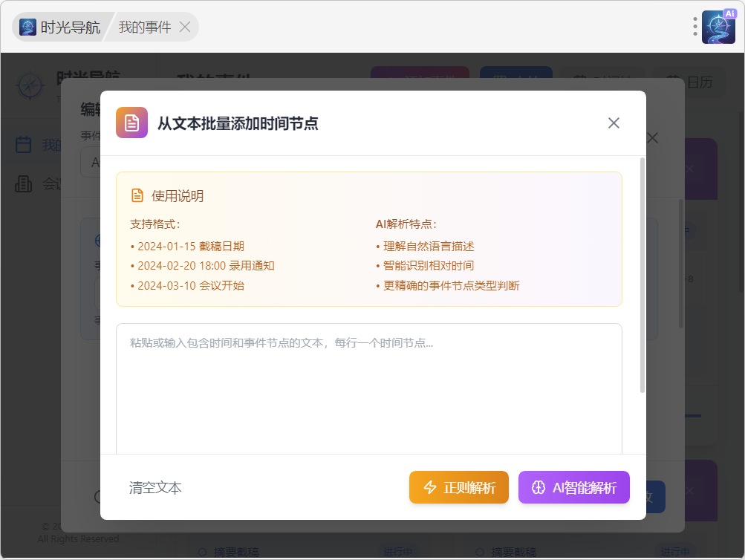Close the batch add time nodes dialog
This screenshot has height=560, width=745.
point(614,123)
